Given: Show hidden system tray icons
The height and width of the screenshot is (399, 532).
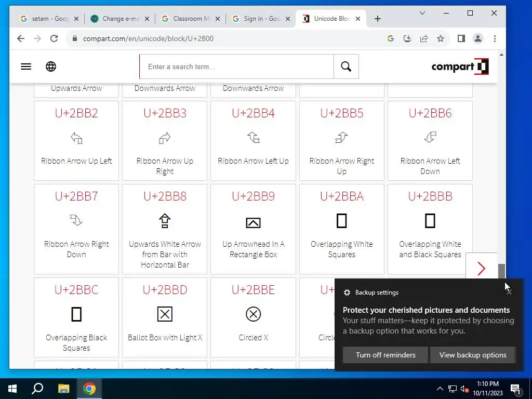Looking at the screenshot, I should coord(440,389).
